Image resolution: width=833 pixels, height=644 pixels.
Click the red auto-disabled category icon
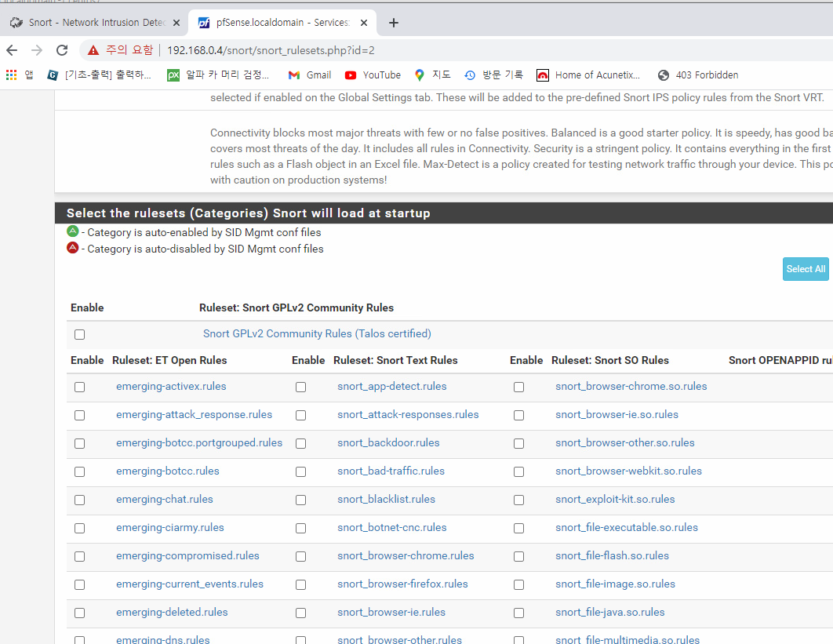tap(73, 248)
